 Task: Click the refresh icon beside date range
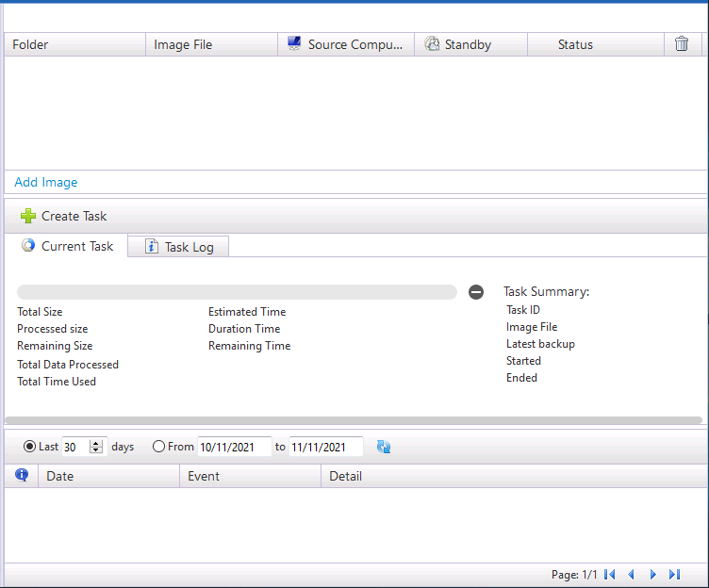(x=384, y=447)
